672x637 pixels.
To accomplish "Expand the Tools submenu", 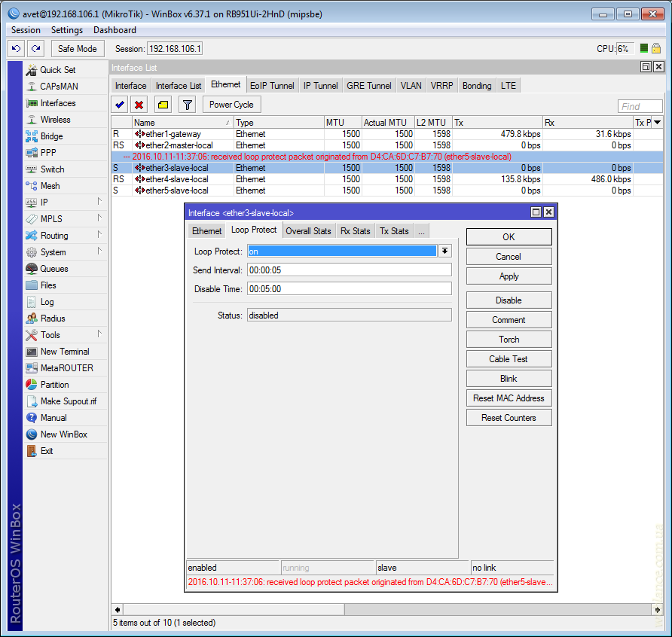I will pos(99,334).
